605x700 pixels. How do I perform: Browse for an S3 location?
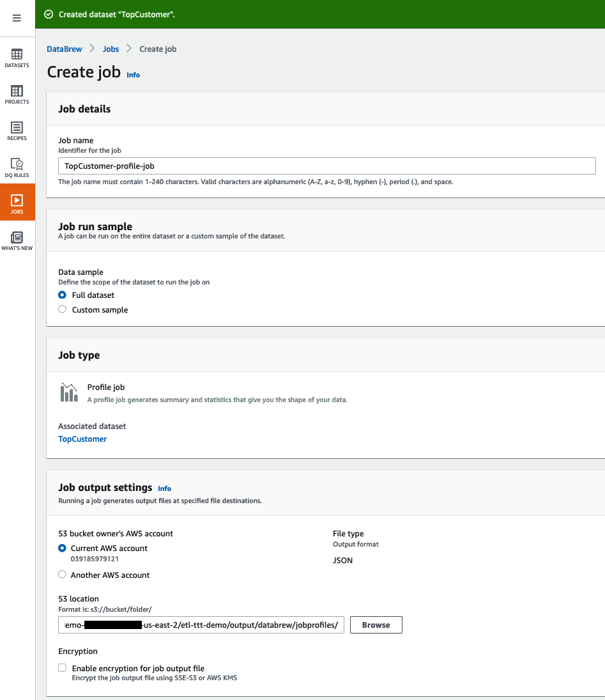pos(376,625)
